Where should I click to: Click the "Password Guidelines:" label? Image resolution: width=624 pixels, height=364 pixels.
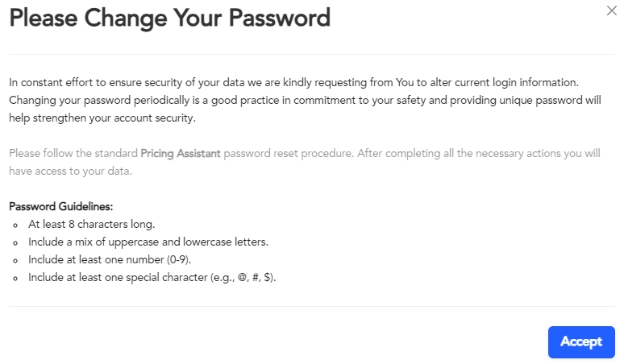(60, 206)
